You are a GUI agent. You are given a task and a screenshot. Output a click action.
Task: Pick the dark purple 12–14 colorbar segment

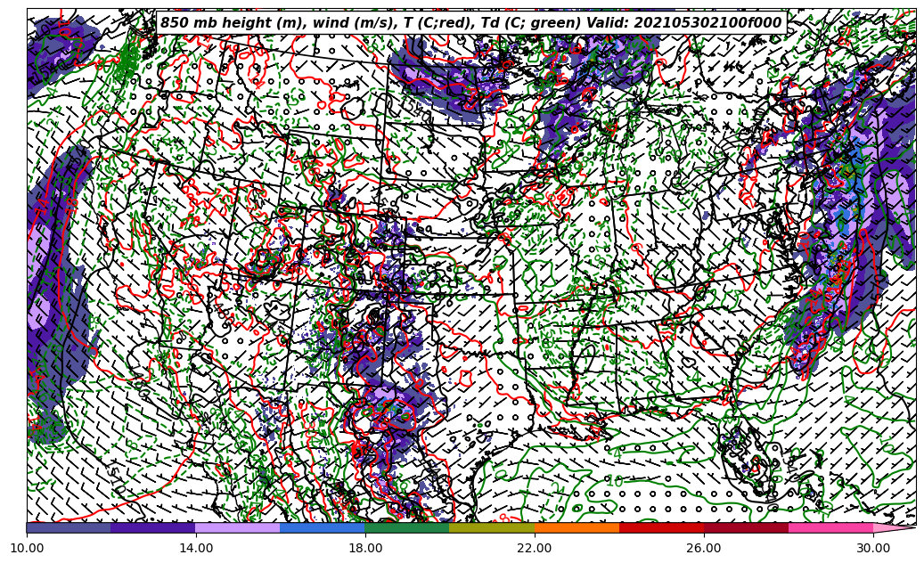tap(153, 528)
